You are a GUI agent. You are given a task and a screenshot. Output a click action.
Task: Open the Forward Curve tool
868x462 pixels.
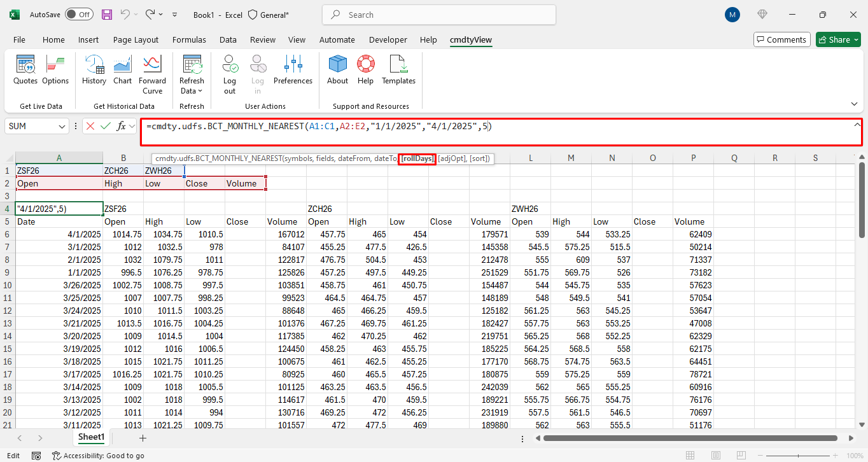point(152,74)
